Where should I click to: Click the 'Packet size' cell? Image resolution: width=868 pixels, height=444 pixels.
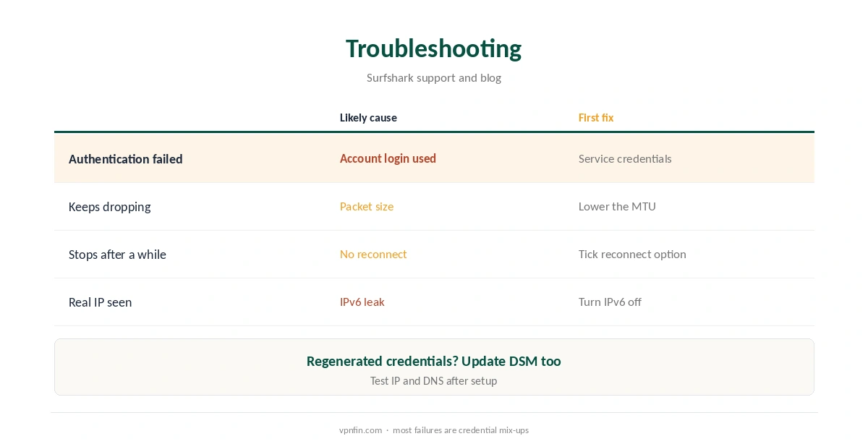(x=367, y=206)
